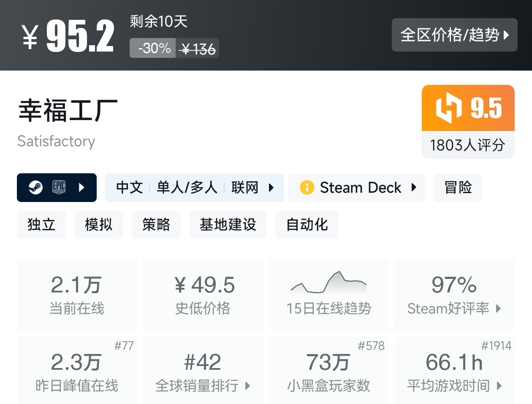Click the #77 rank label
Screen dimensions: 532x404
point(124,346)
